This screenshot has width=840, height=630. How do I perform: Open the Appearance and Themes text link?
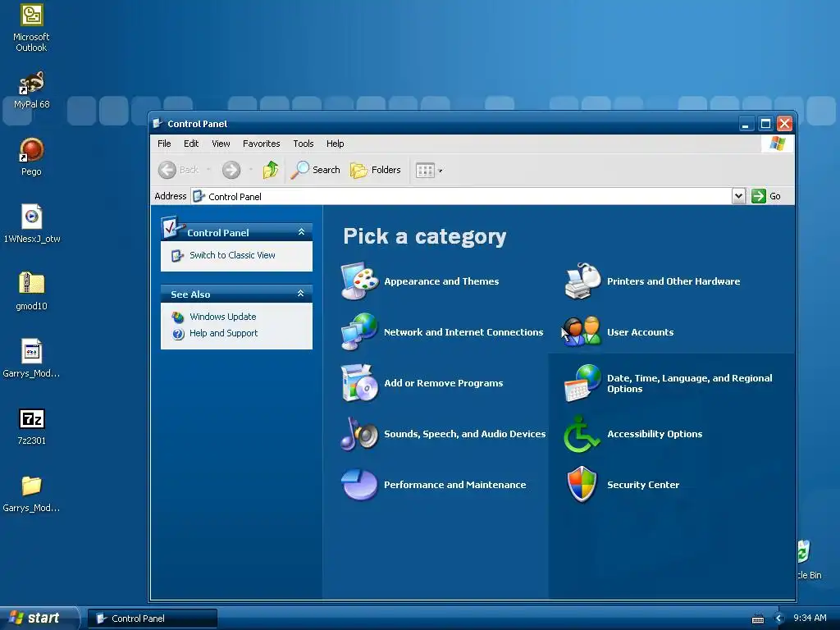pos(441,281)
